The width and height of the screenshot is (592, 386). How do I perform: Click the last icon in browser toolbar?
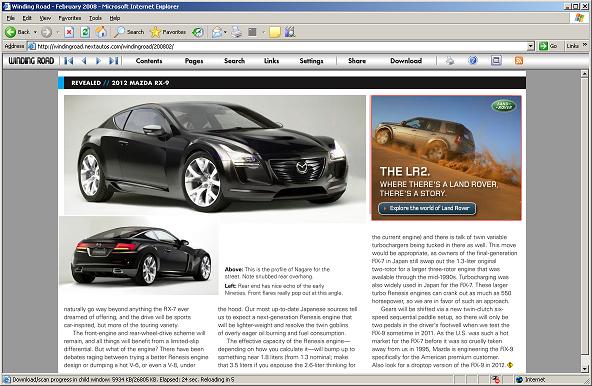coord(290,32)
